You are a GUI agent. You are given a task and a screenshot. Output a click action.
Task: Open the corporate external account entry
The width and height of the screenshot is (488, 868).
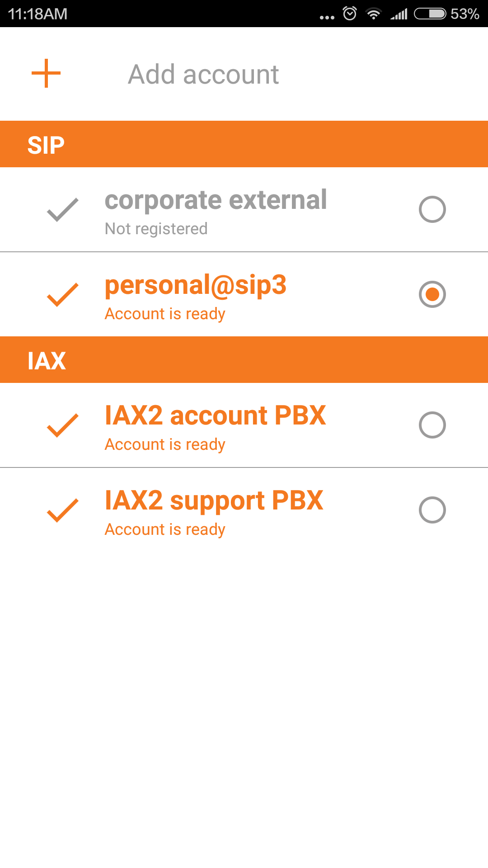tap(216, 200)
